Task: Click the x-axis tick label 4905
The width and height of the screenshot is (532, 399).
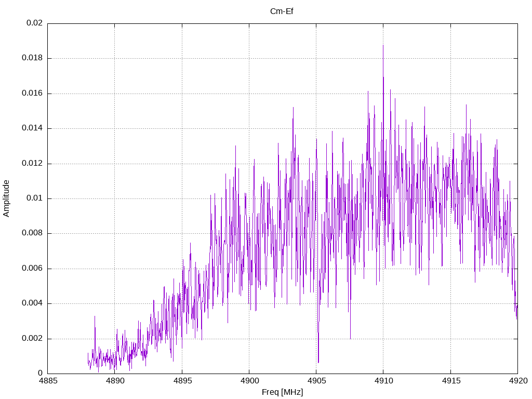Action: (x=316, y=381)
